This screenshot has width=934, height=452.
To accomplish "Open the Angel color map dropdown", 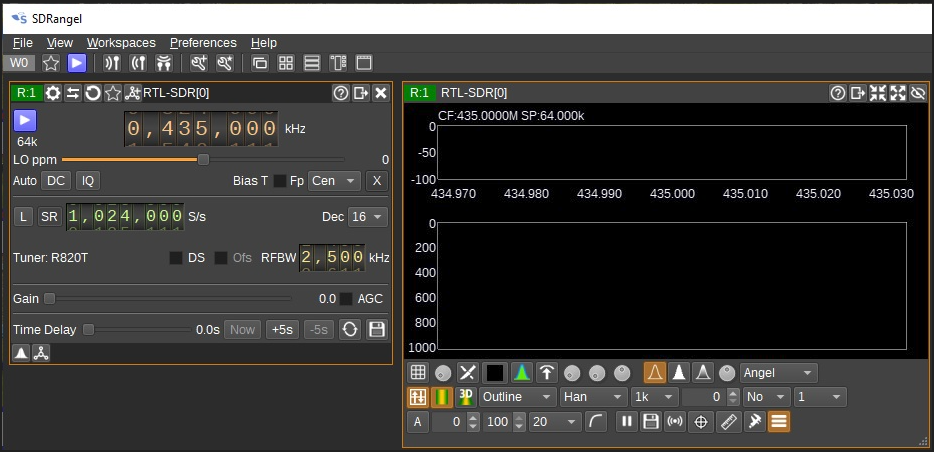I will pyautogui.click(x=779, y=373).
